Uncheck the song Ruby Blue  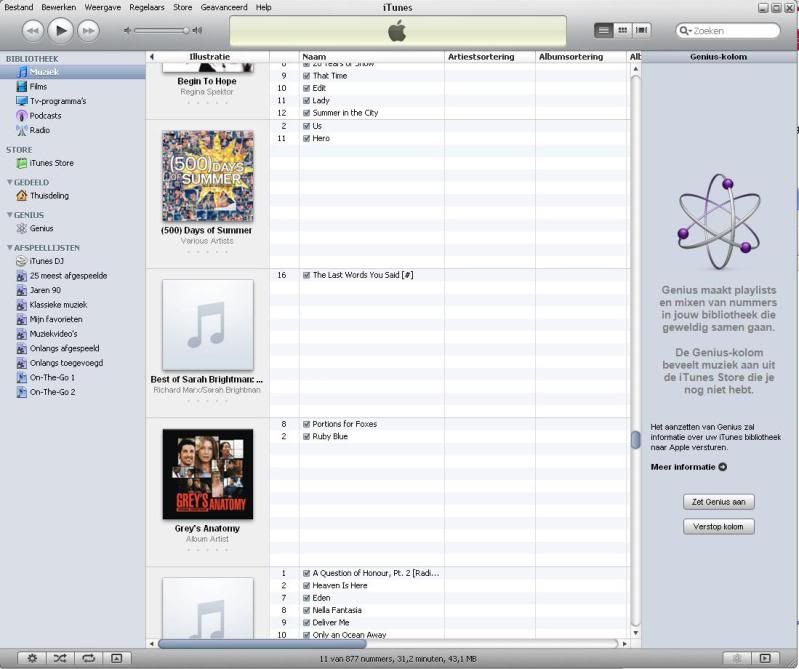[x=306, y=437]
